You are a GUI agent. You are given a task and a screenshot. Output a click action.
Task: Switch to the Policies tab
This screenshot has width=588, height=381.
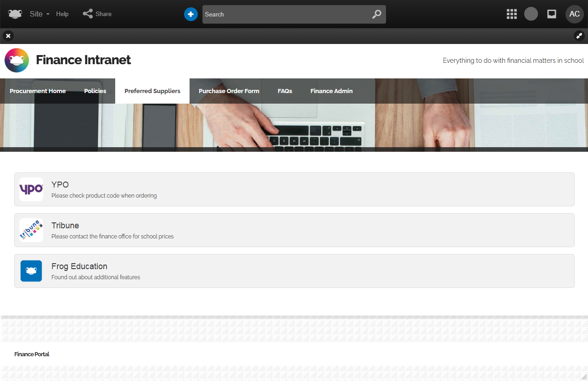click(x=95, y=91)
